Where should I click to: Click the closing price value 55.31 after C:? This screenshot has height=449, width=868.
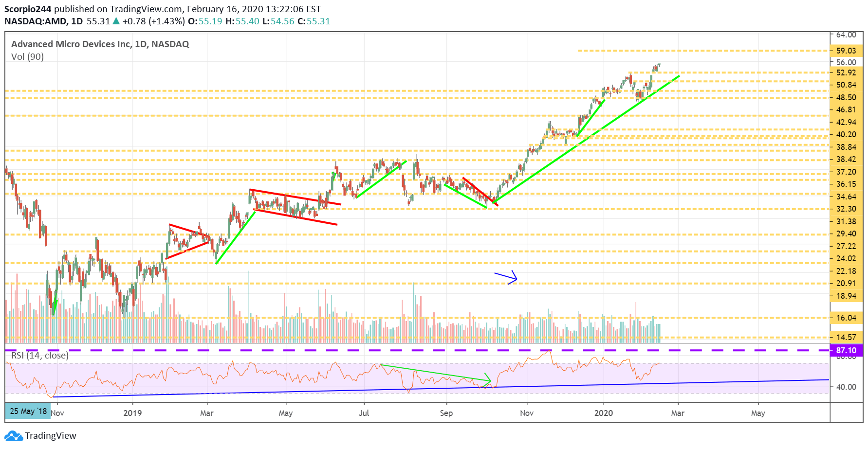pos(318,21)
